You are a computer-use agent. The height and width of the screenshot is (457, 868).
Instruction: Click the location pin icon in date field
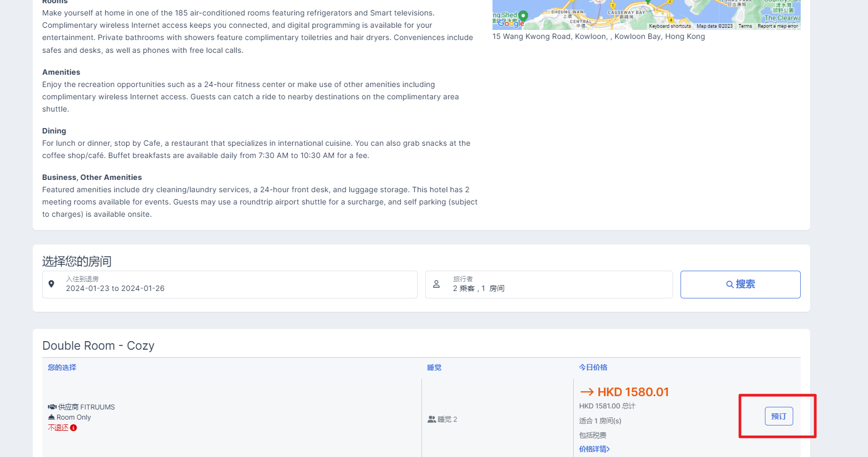pos(51,284)
